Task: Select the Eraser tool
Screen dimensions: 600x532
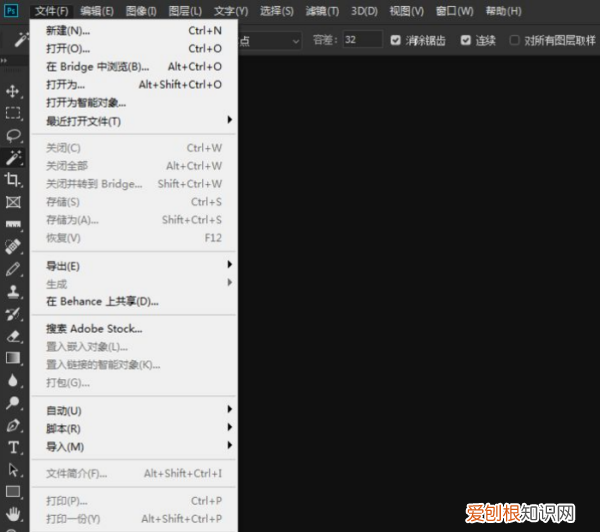Action: (x=13, y=336)
